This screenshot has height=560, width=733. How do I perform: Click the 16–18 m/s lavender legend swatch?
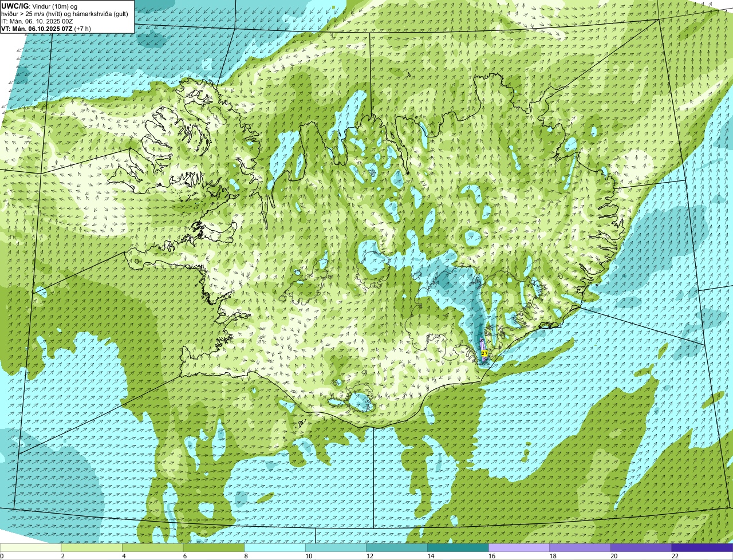519,548
